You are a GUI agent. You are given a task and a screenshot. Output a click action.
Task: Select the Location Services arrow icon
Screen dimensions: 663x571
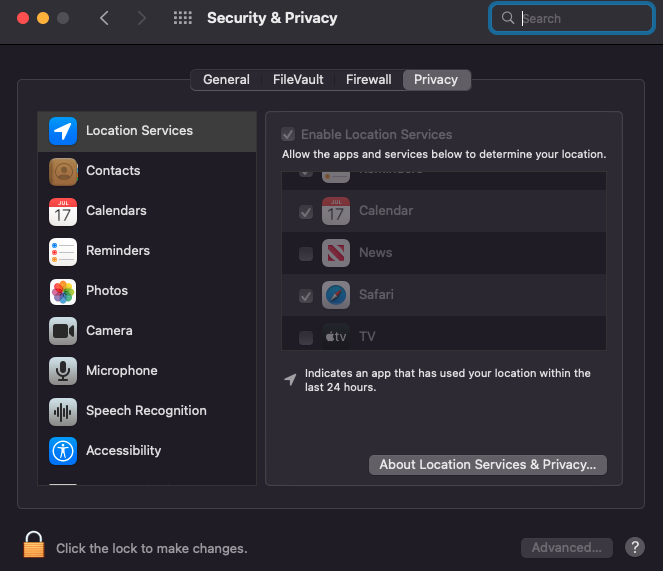[x=63, y=131]
